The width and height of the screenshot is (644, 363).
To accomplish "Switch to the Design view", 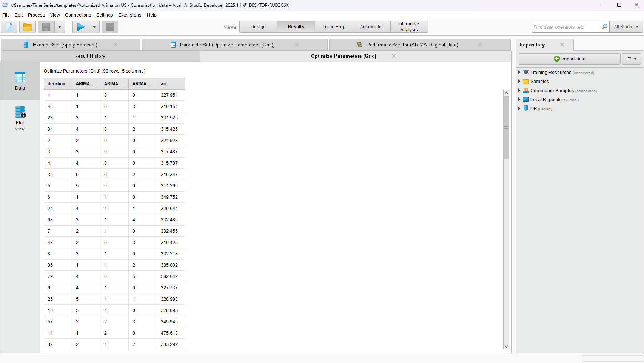I will point(258,27).
